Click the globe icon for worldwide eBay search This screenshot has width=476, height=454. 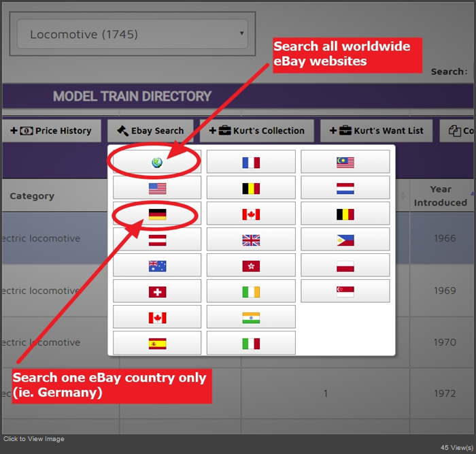pyautogui.click(x=157, y=162)
